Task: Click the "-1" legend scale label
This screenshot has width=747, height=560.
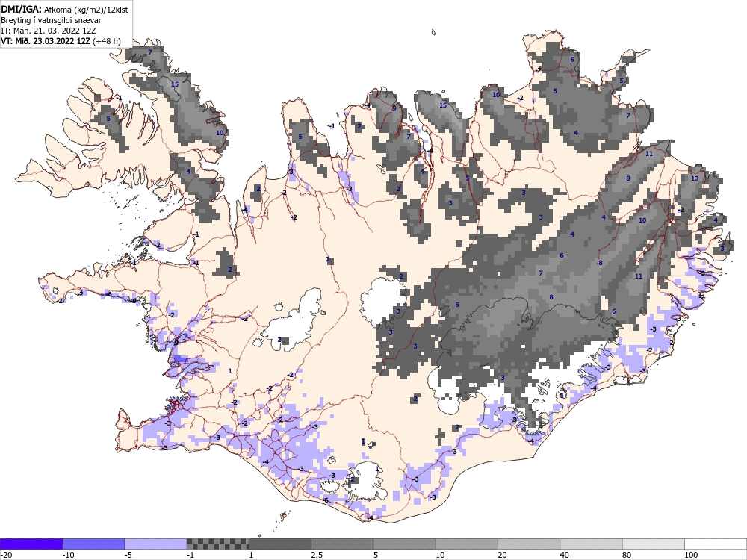Action: coord(191,555)
